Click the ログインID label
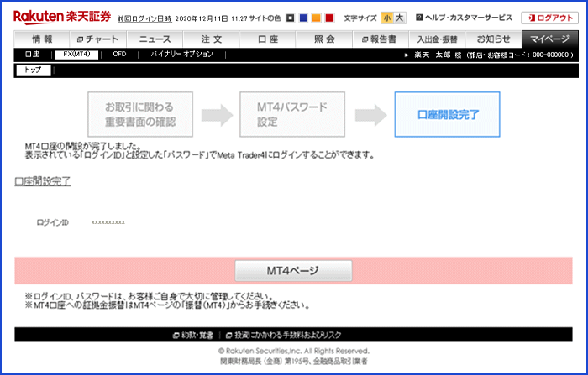This screenshot has height=375, width=588. click(x=52, y=222)
